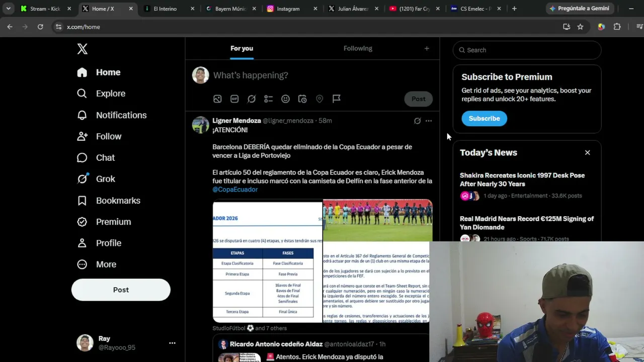Open Ligner Mendoza's profile name link
644x362 pixels.
(x=236, y=121)
